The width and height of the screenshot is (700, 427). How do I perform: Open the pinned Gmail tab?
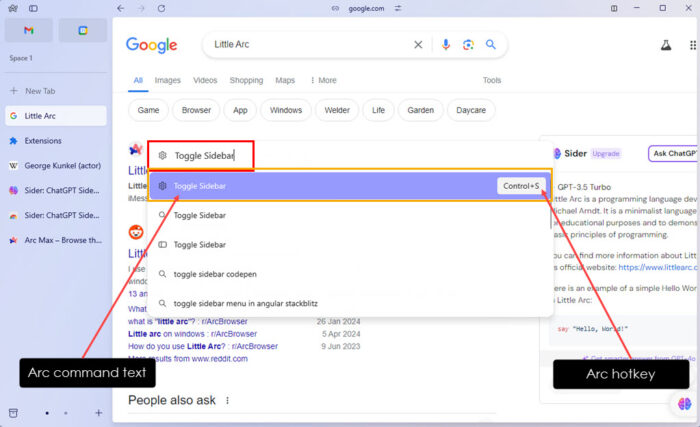(x=29, y=30)
